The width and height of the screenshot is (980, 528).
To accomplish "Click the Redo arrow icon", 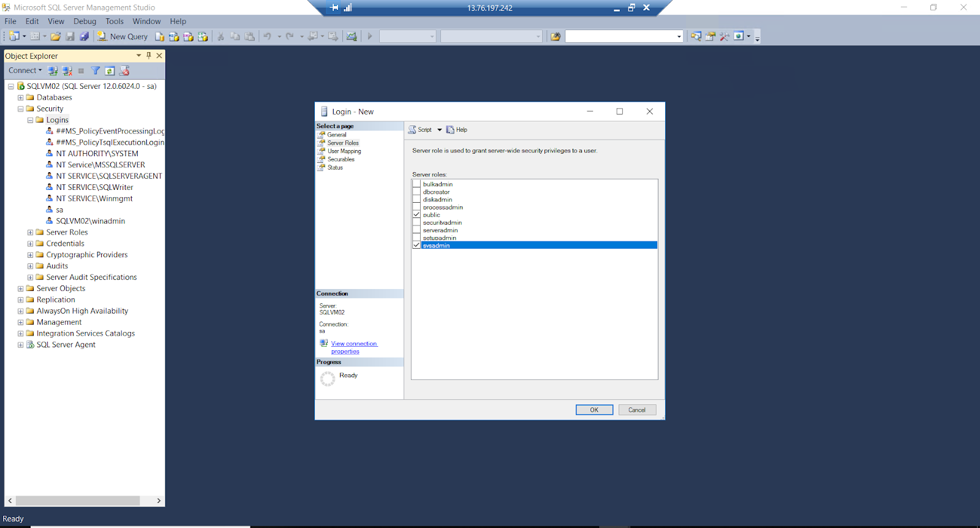I will coord(290,36).
